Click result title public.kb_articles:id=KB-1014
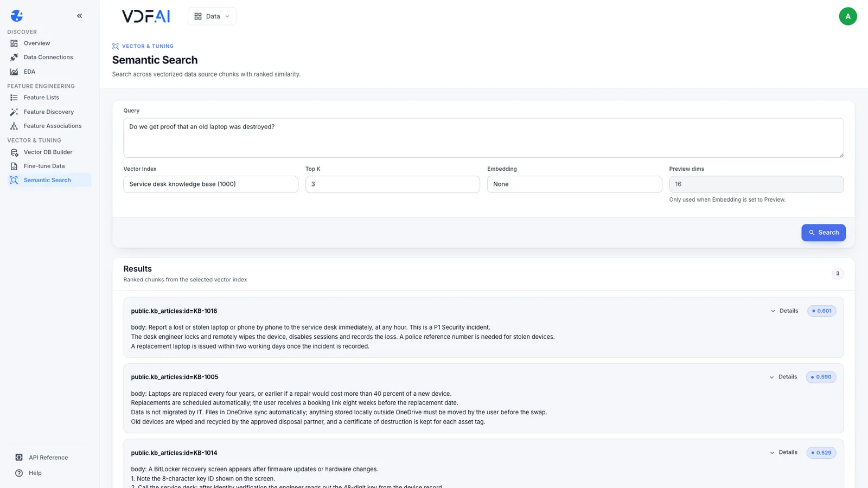 click(174, 453)
